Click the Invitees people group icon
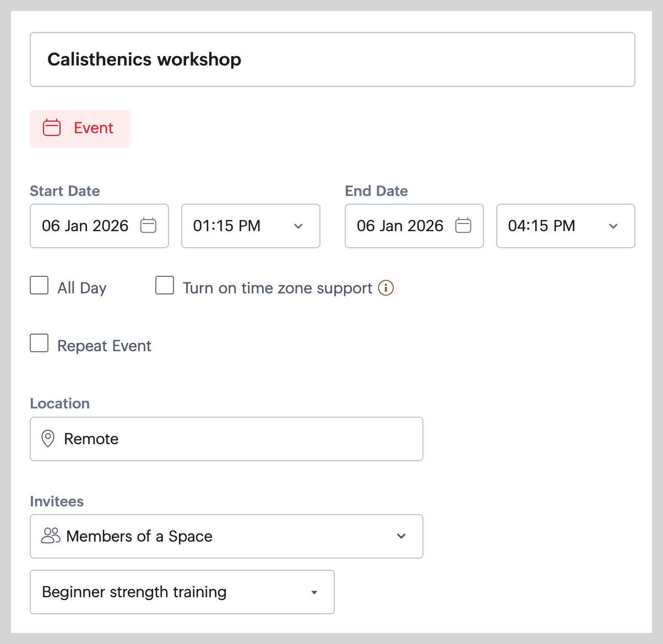This screenshot has height=644, width=663. (x=51, y=536)
